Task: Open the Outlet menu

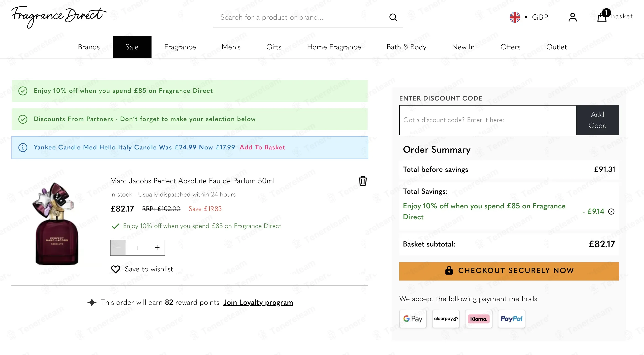Action: pyautogui.click(x=556, y=47)
